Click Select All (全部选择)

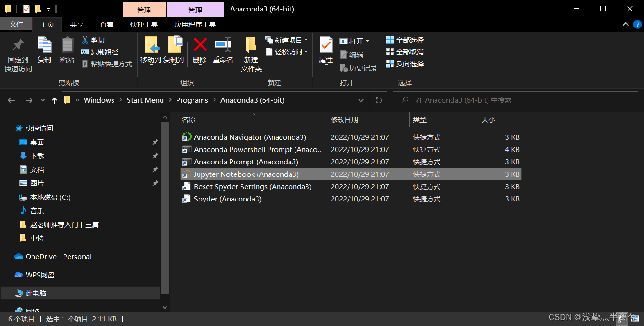click(x=405, y=40)
